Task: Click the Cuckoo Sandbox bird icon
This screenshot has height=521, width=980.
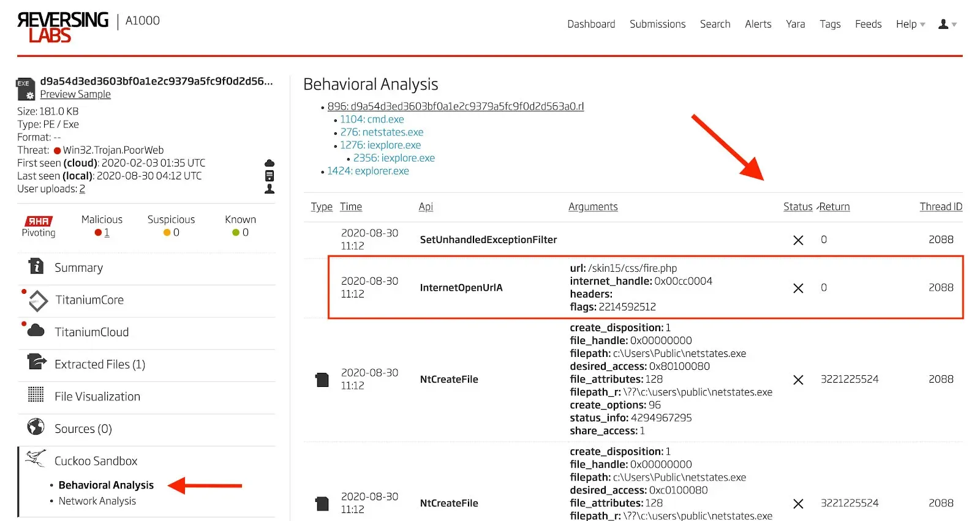Action: pyautogui.click(x=36, y=459)
